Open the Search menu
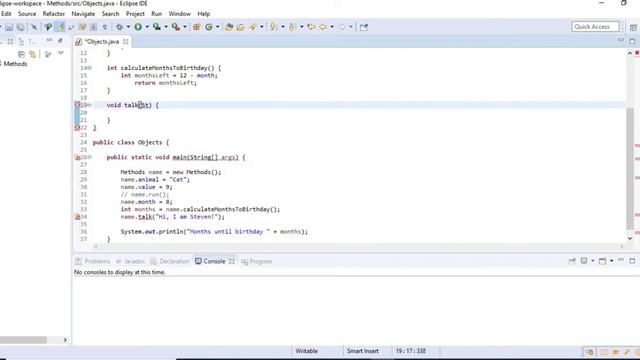 111,13
